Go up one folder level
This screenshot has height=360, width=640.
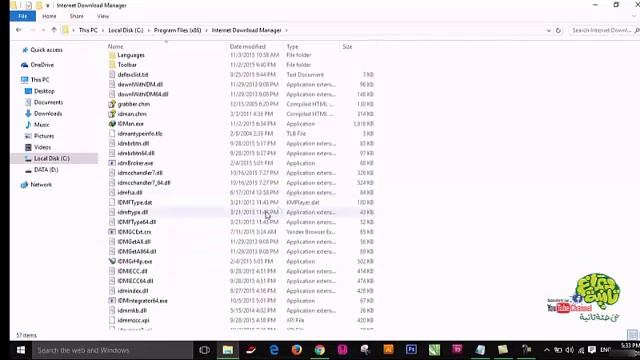(x=54, y=30)
